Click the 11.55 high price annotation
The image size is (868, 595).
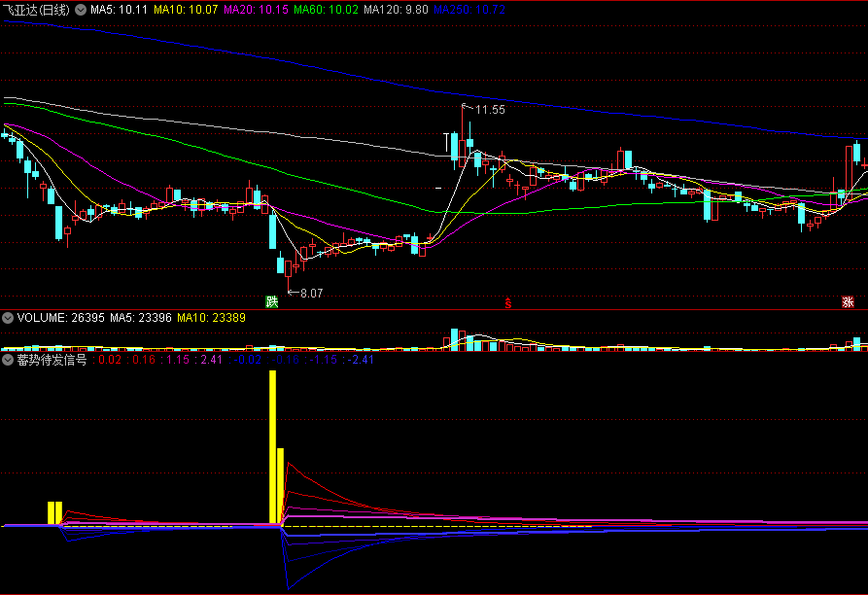click(490, 110)
